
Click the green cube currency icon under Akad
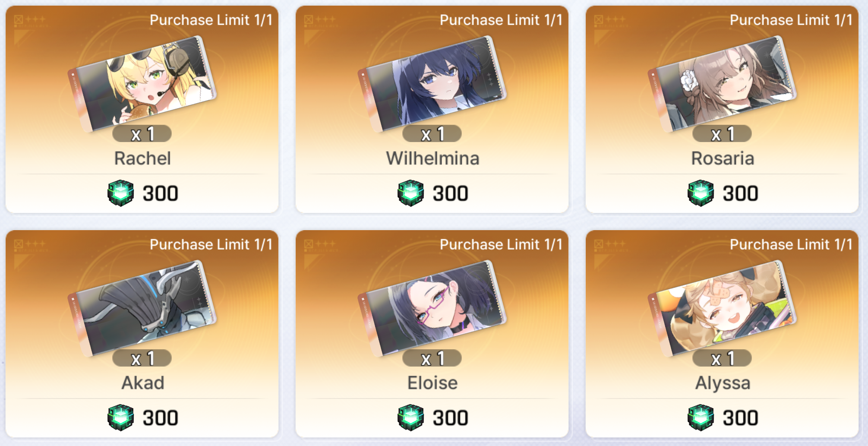coord(120,418)
